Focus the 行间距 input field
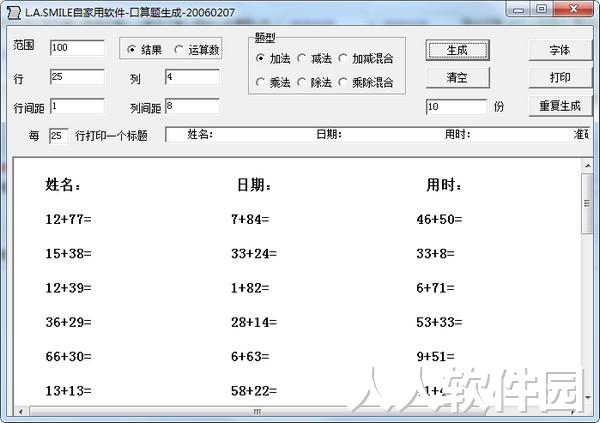The image size is (600, 423). 77,106
